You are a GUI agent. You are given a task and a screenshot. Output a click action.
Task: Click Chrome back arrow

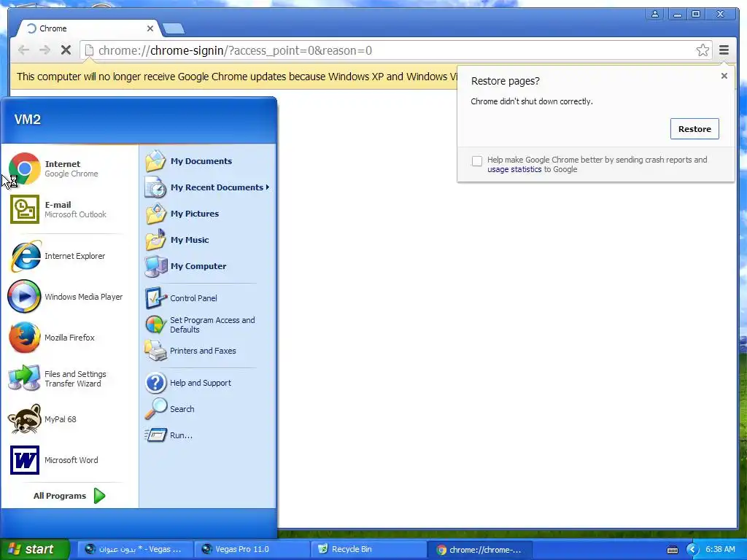(23, 50)
